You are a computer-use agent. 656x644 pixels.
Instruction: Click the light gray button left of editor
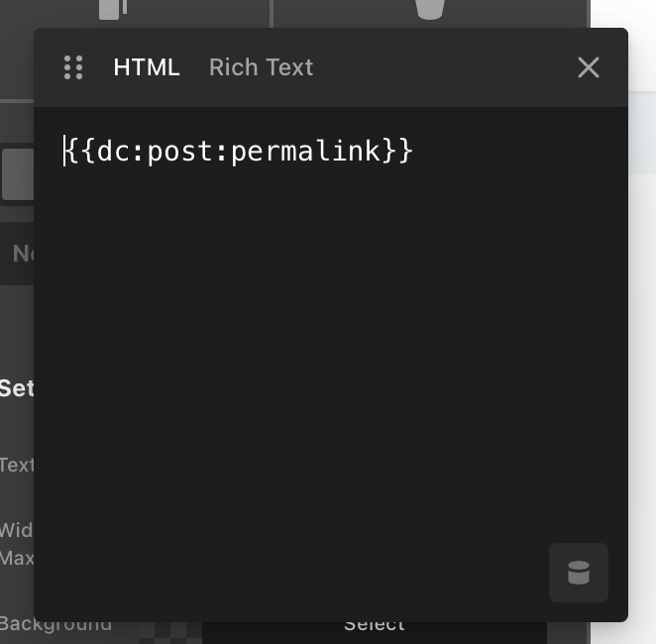(17, 175)
